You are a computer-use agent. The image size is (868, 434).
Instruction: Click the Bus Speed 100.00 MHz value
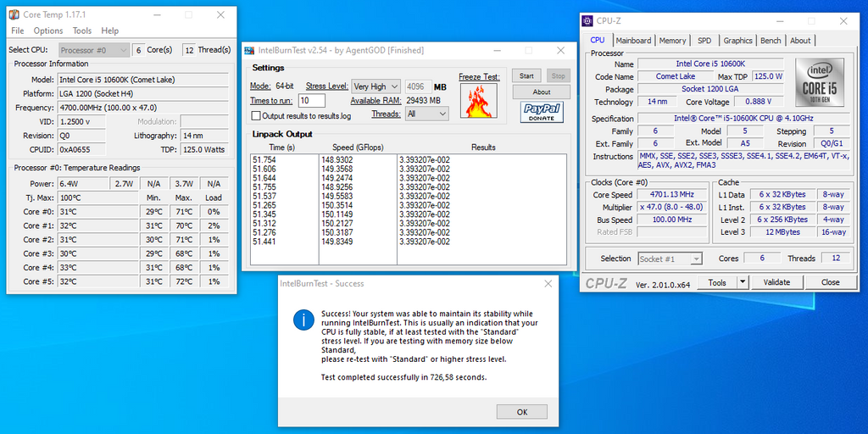tap(671, 220)
